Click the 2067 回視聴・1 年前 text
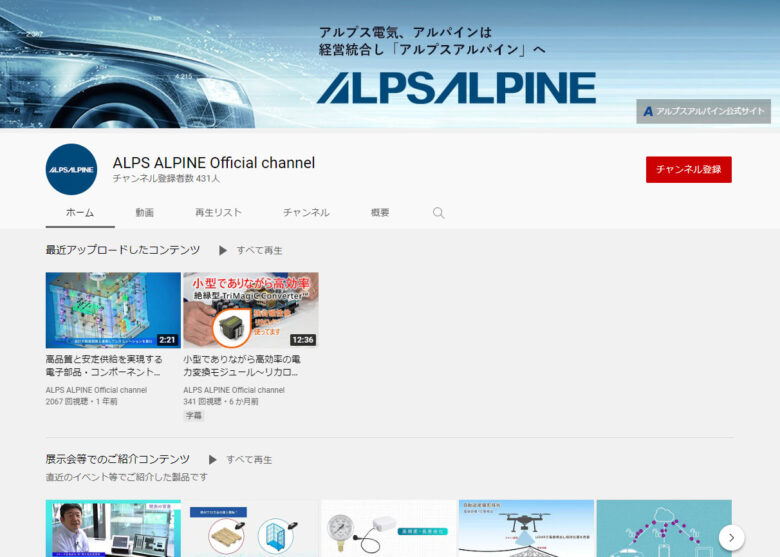The image size is (780, 557). (82, 401)
